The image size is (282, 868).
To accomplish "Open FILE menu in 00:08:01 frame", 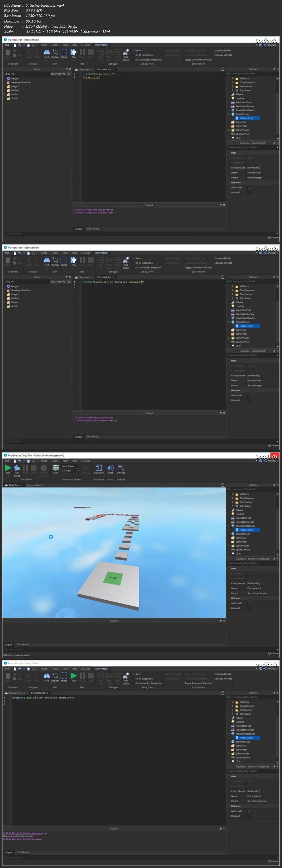I will tap(7, 669).
